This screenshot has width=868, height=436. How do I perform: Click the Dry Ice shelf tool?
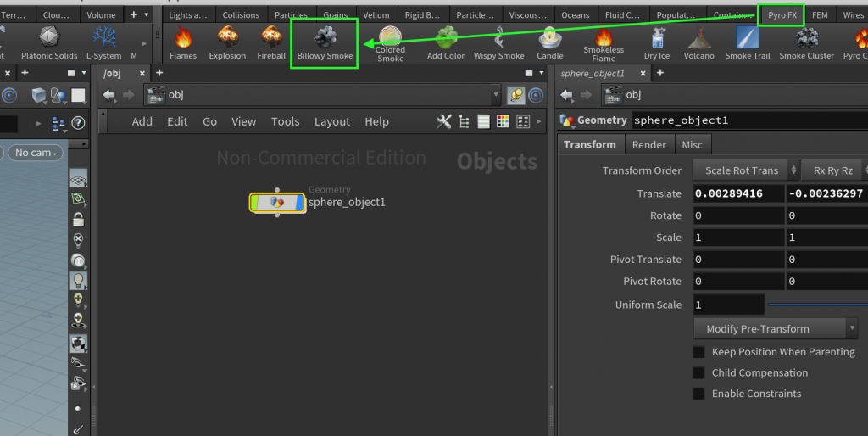tap(656, 42)
